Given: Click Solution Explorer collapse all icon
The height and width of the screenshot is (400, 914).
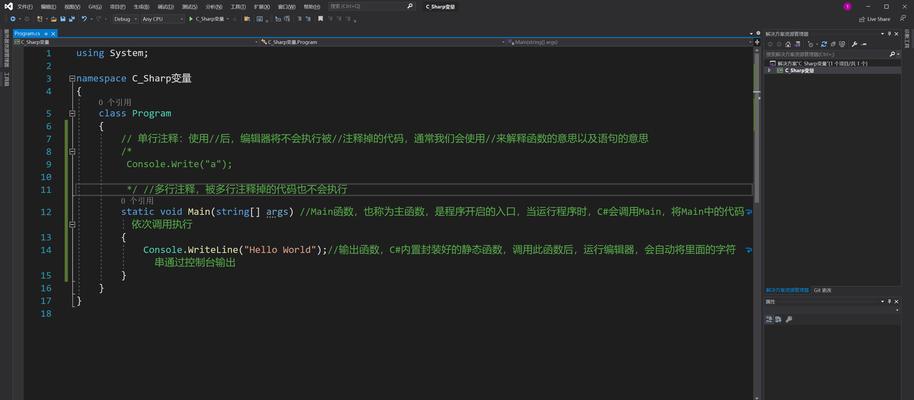Looking at the screenshot, I should pos(832,44).
